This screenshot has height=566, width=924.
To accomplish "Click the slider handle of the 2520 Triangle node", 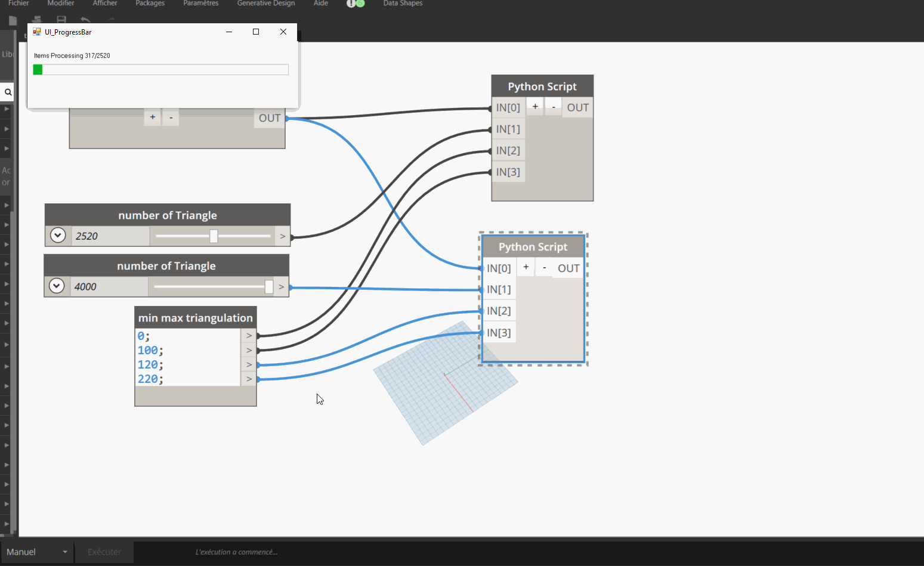I will click(x=213, y=236).
